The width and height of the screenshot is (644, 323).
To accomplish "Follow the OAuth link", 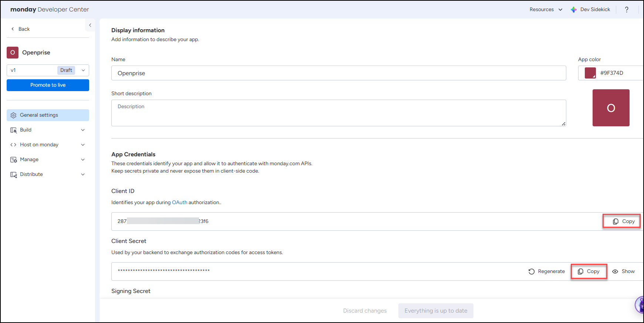I will 179,203.
